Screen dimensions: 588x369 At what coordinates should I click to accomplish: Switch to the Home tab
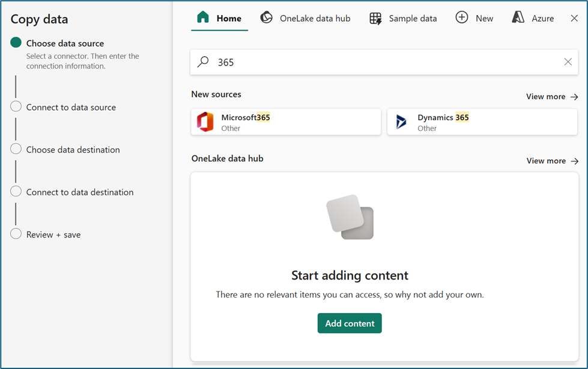tap(219, 18)
